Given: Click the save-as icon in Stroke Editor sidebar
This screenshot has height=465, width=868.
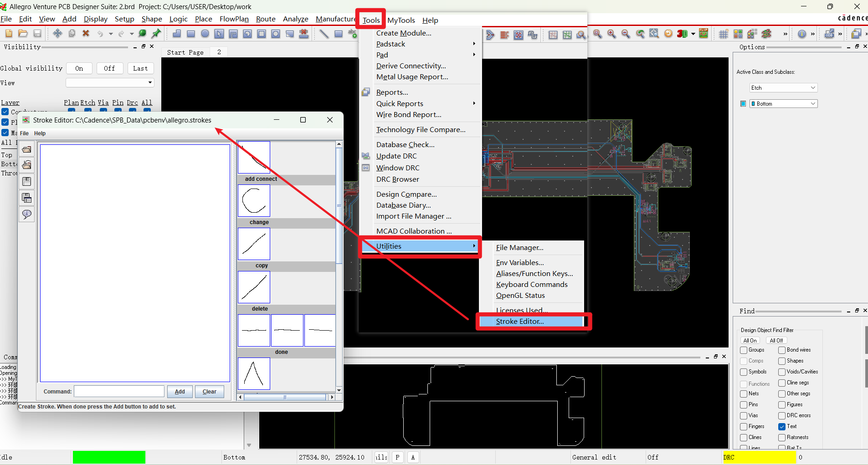Looking at the screenshot, I should point(27,198).
